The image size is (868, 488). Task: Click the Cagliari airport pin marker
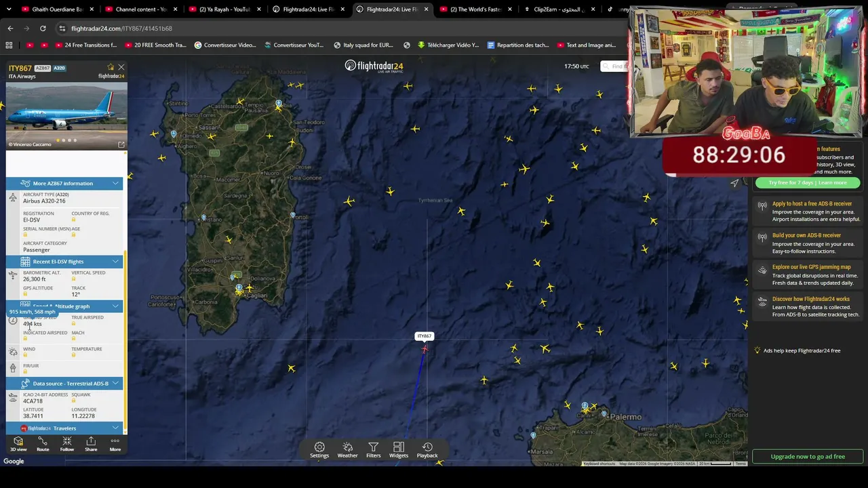pos(239,289)
